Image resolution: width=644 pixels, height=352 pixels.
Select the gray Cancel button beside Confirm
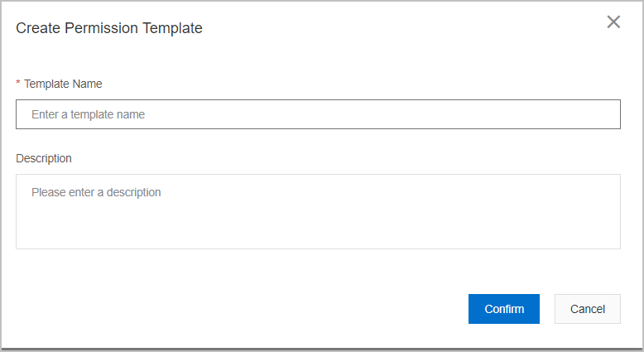(587, 309)
